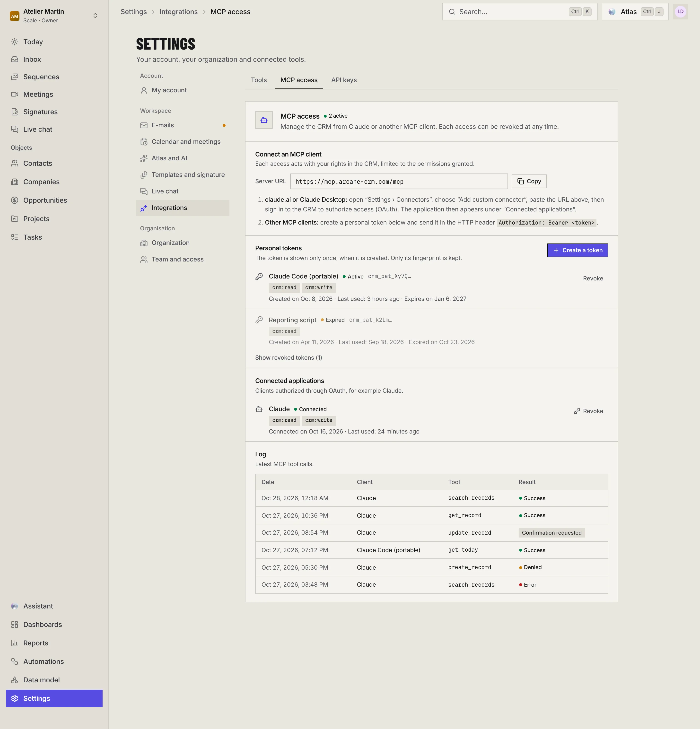Revoke the Claude connected application
The height and width of the screenshot is (729, 700).
click(588, 411)
